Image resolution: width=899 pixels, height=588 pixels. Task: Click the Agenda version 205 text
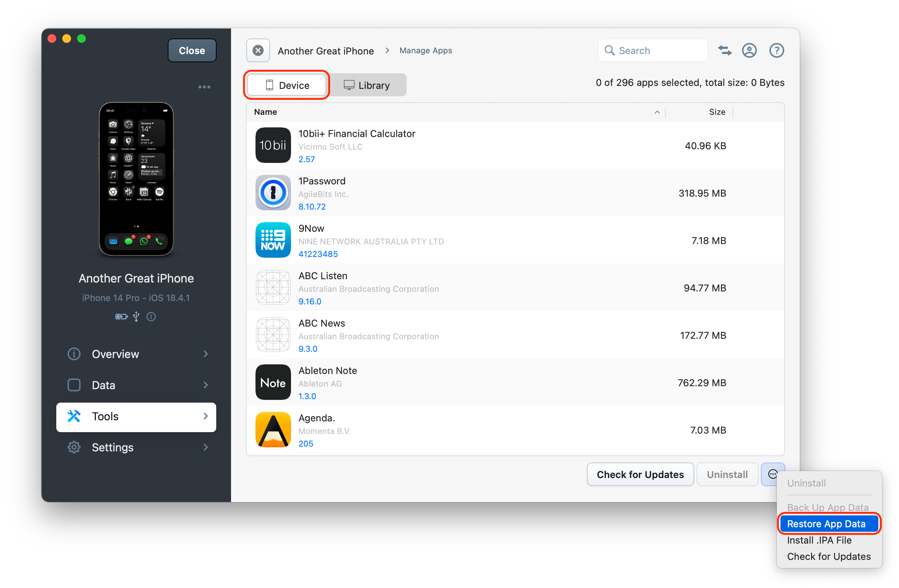pos(306,444)
